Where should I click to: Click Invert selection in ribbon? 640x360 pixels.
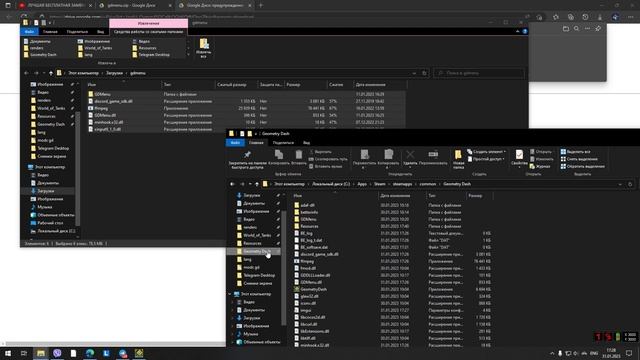(582, 167)
